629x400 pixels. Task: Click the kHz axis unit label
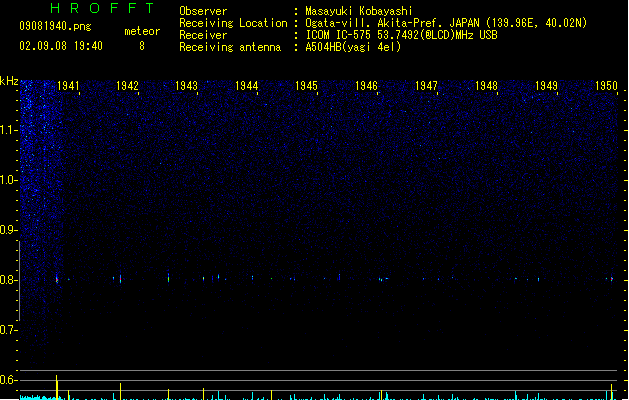point(9,81)
